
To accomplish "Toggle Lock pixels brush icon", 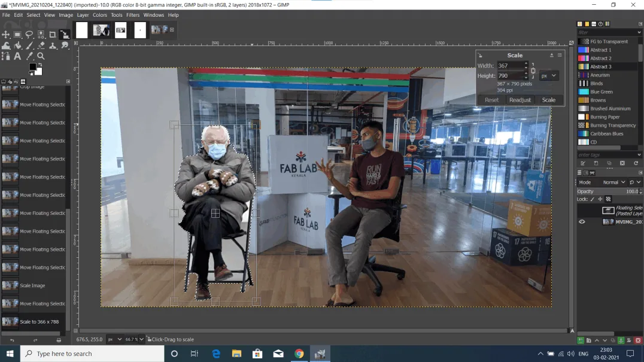I will 593,199.
